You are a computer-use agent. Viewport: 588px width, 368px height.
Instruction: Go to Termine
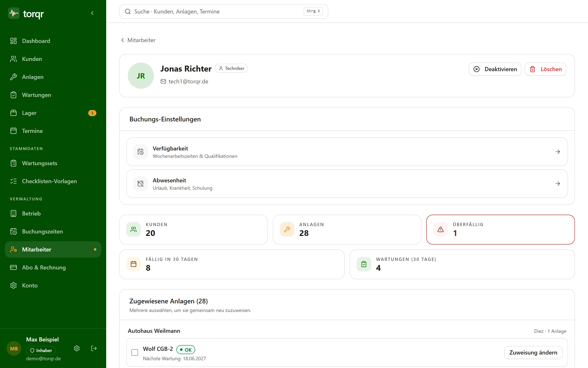tap(53, 131)
